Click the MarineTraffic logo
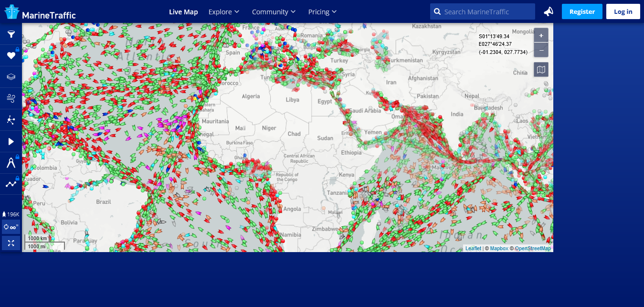 40,12
